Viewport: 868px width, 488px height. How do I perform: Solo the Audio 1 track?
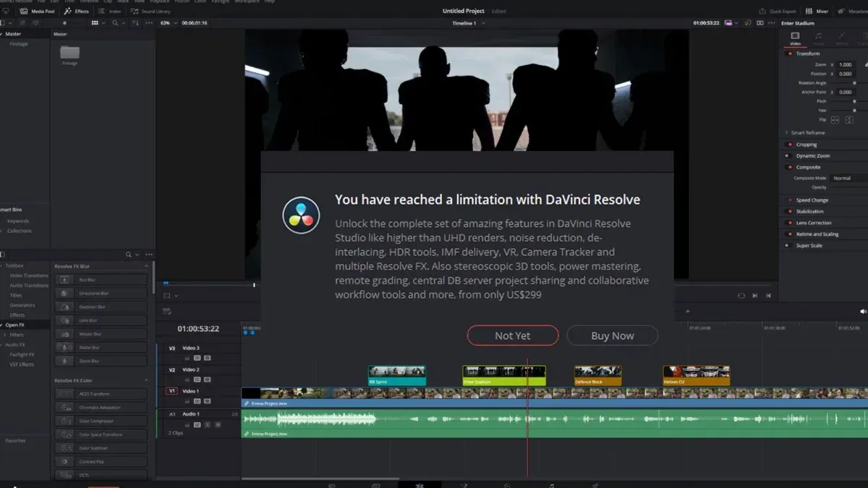[x=208, y=424]
